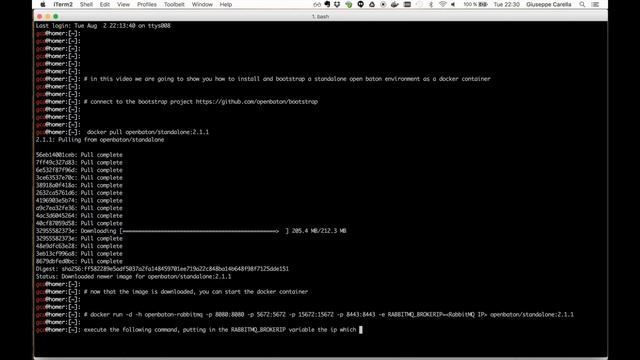Click the keyboard/display icon in menu bar
Viewport: 640px width, 360px height.
point(407,4)
